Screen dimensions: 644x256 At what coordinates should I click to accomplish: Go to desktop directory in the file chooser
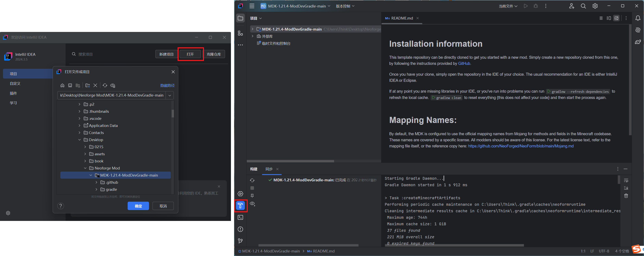[x=70, y=85]
